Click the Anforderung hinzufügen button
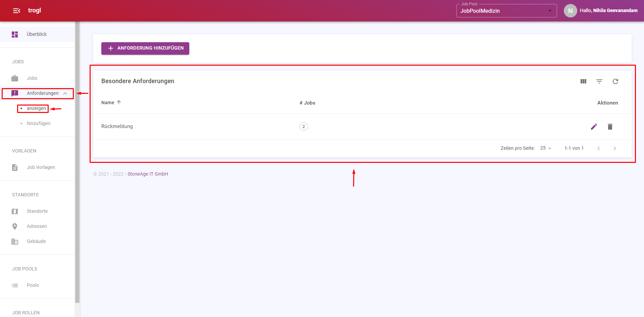This screenshot has width=644, height=317. [x=145, y=48]
